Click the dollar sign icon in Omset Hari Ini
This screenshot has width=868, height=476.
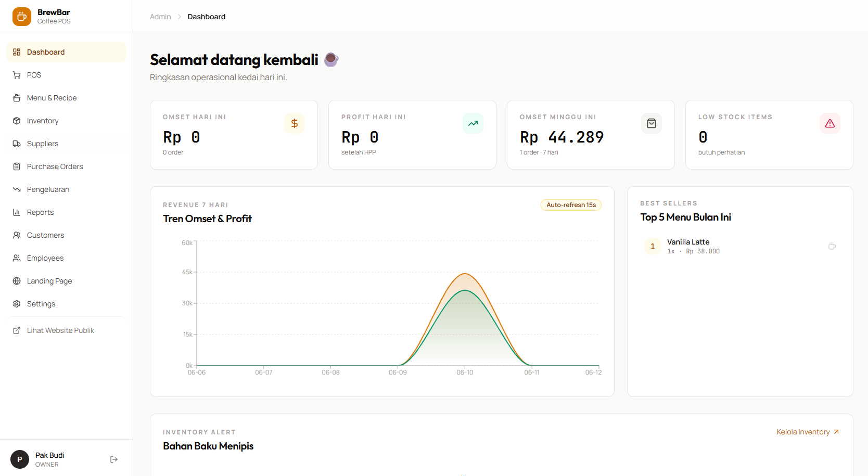295,123
